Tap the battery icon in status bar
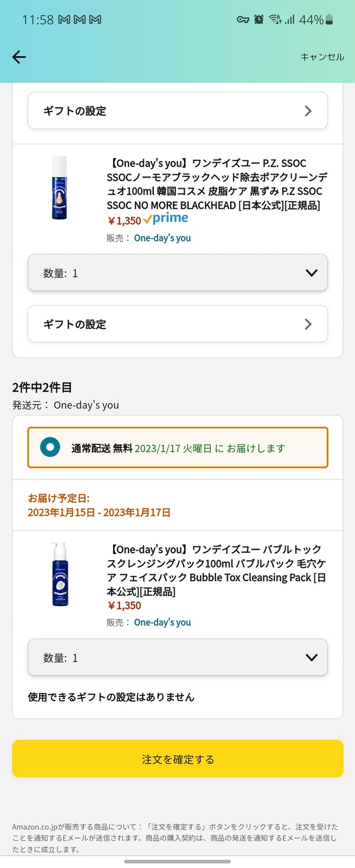The image size is (355, 868). tap(330, 20)
